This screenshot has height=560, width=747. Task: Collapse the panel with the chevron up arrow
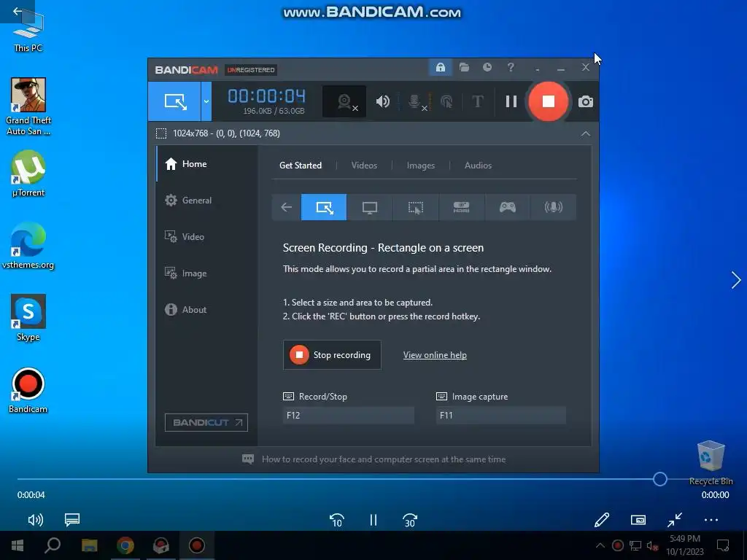tap(586, 133)
